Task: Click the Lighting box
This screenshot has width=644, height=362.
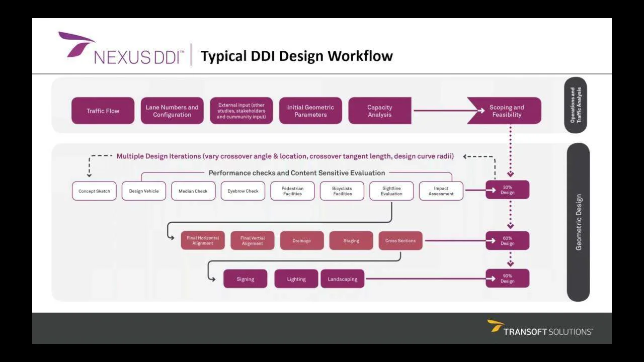Action: coord(296,279)
